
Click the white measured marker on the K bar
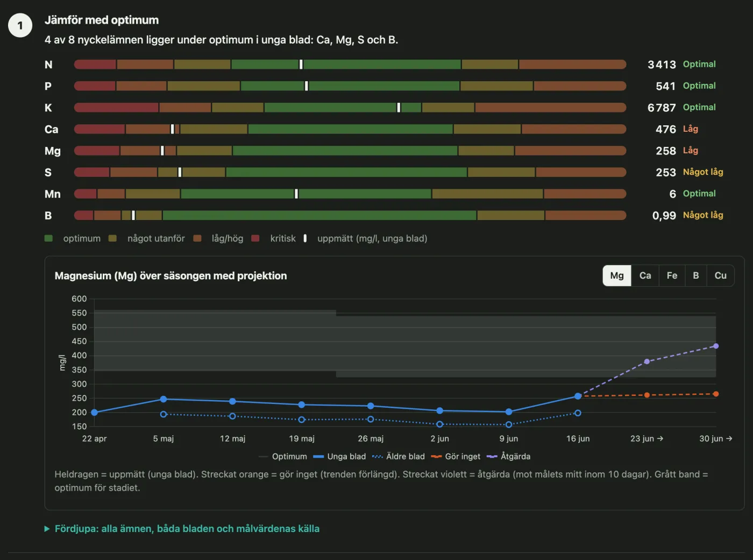(x=399, y=108)
